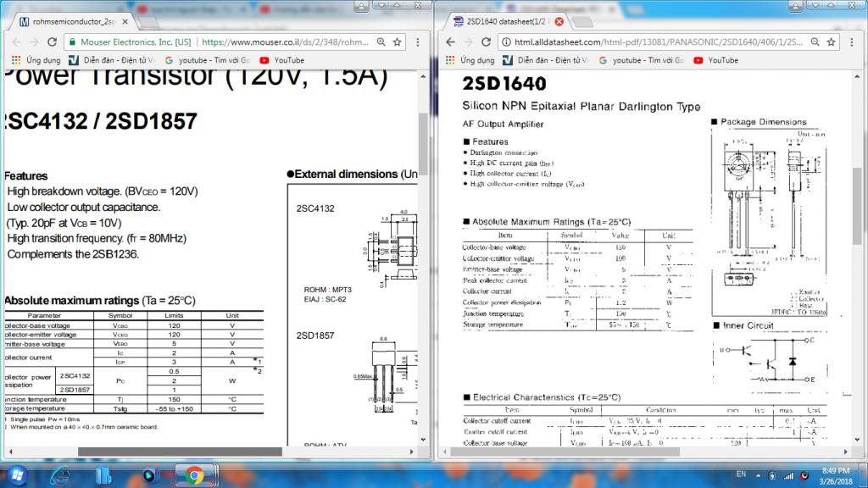Click vertical scrollbar thumb in Mouser window
Viewport: 868px width, 488px height.
[x=423, y=144]
